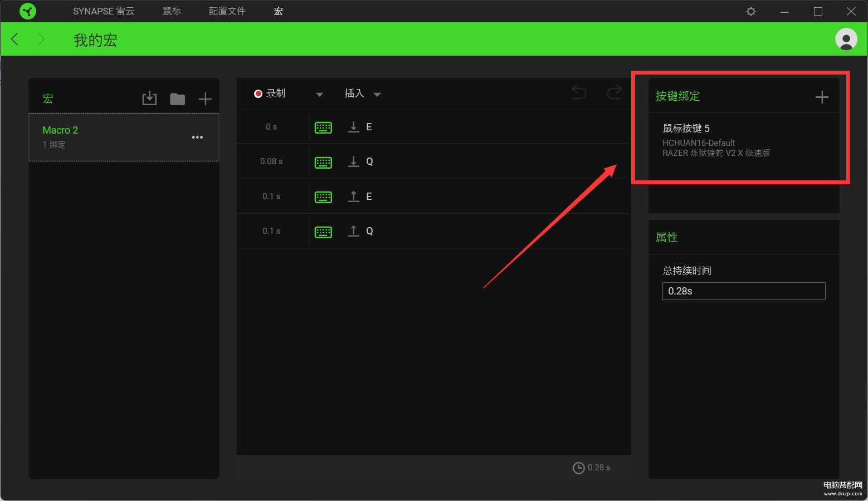Click the 总持续时间 input field
This screenshot has height=501, width=868.
pos(743,291)
